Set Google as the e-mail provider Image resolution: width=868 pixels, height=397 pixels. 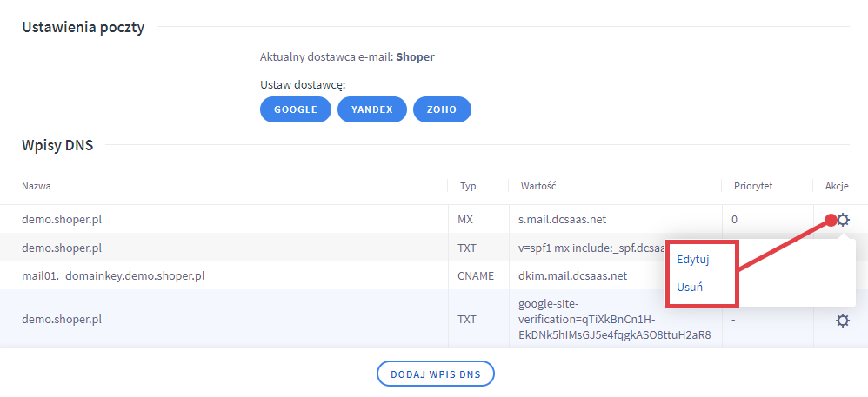pyautogui.click(x=296, y=109)
